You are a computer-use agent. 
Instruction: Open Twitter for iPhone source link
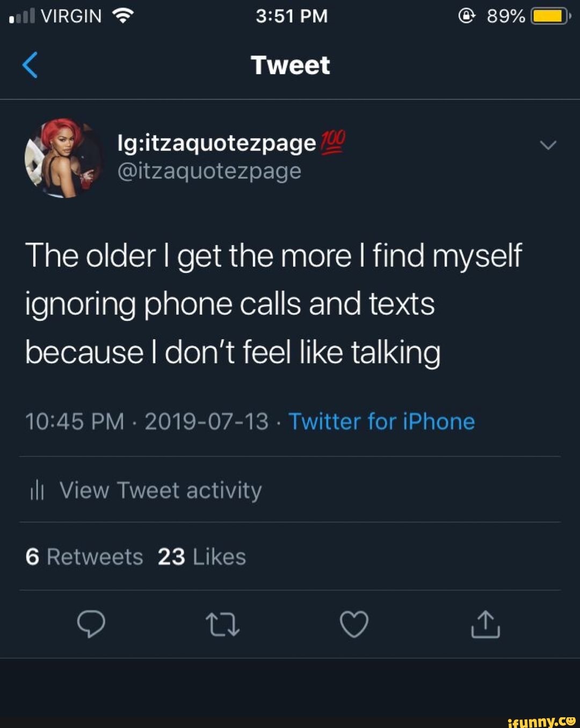coord(382,422)
